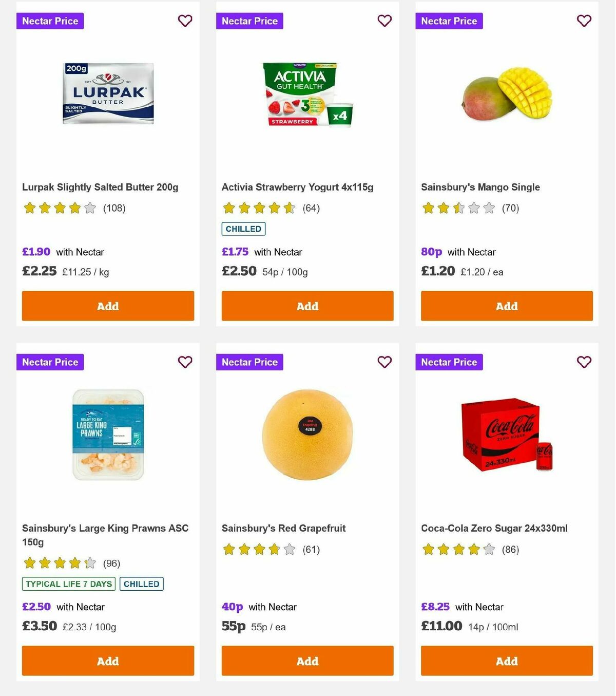Select the heart icon on Sainsbury's Red Grapefruit
The image size is (616, 696).
click(384, 362)
